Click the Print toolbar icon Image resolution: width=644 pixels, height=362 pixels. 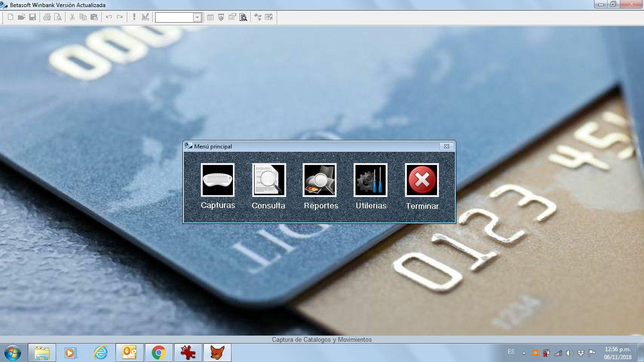[47, 17]
